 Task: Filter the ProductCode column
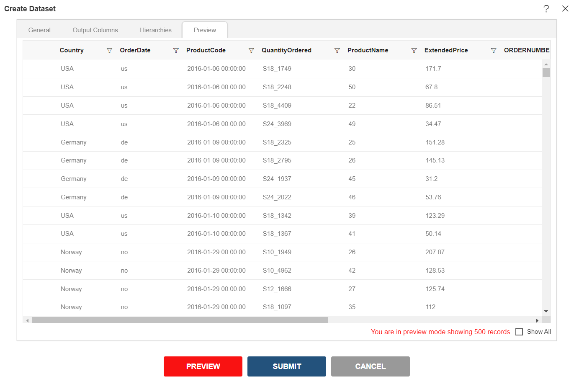[251, 50]
